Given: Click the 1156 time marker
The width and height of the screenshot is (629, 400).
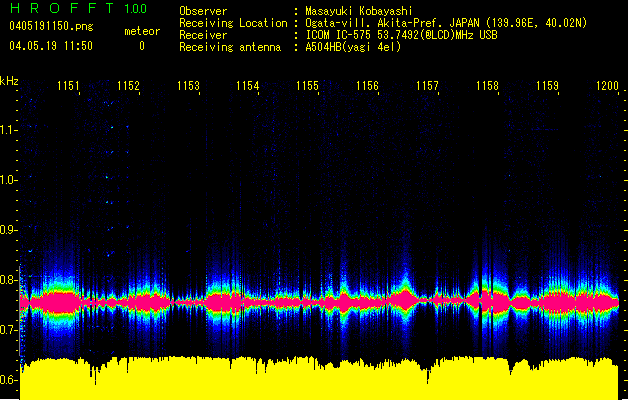Looking at the screenshot, I should pos(367,85).
